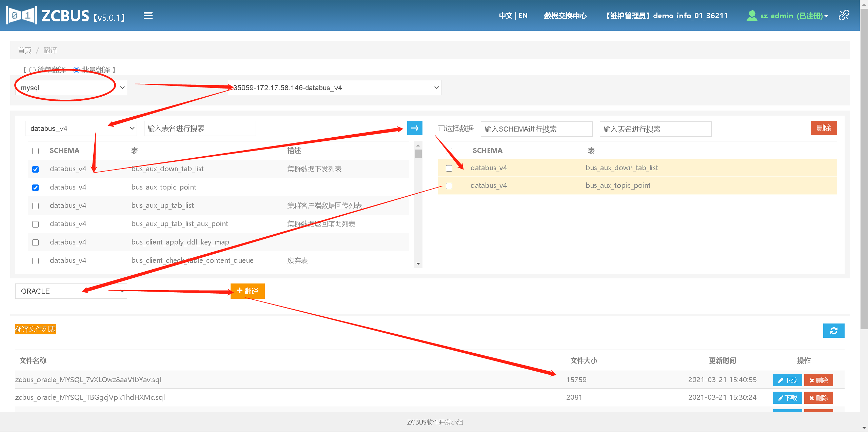Image resolution: width=868 pixels, height=432 pixels.
Task: Expand the 35059-172.17.58.146-databus_v4 connection dropdown
Action: pyautogui.click(x=334, y=88)
